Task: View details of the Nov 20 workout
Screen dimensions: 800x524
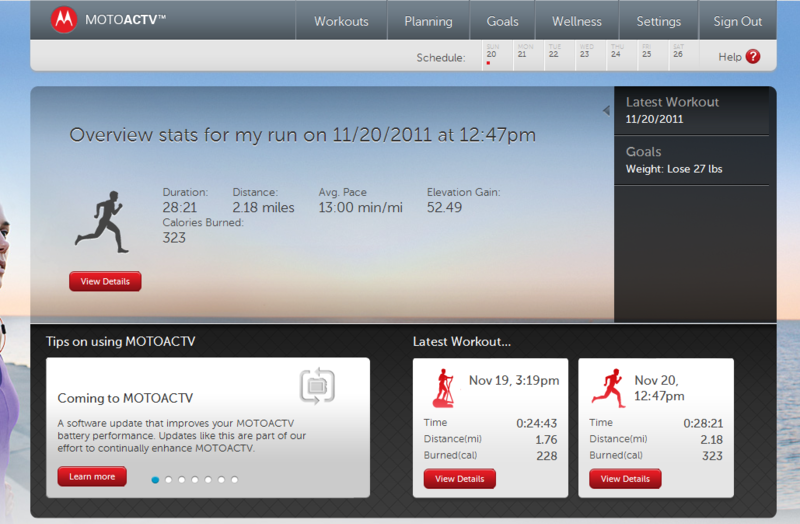Action: click(x=625, y=479)
